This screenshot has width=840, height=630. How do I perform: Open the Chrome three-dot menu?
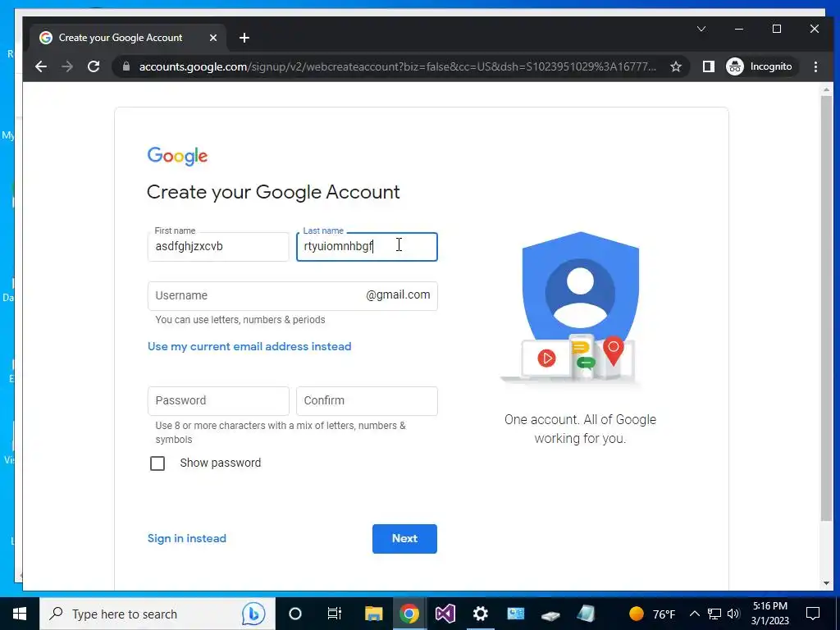click(x=815, y=66)
